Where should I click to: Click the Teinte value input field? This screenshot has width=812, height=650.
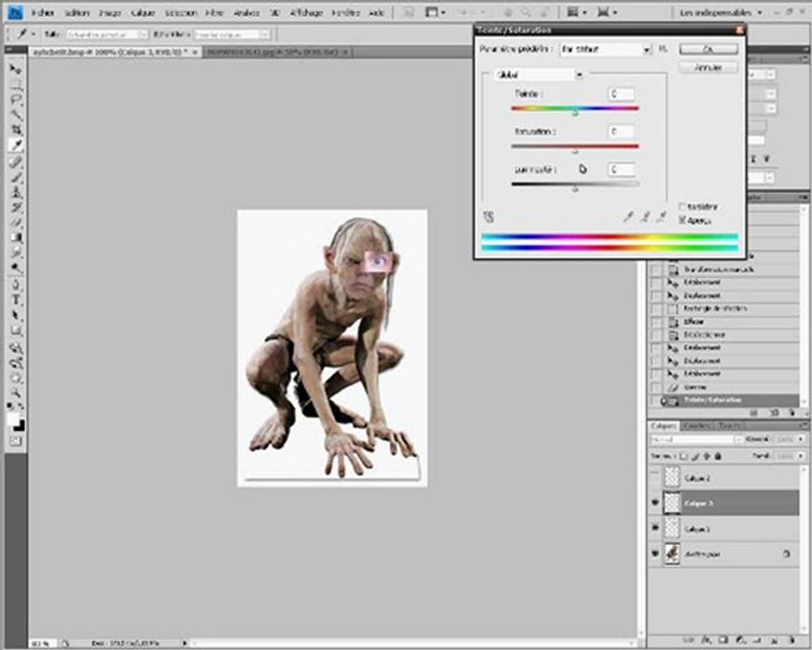[x=621, y=94]
